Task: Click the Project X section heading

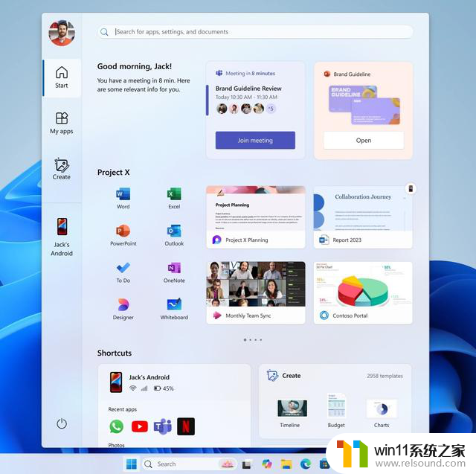Action: pos(113,172)
